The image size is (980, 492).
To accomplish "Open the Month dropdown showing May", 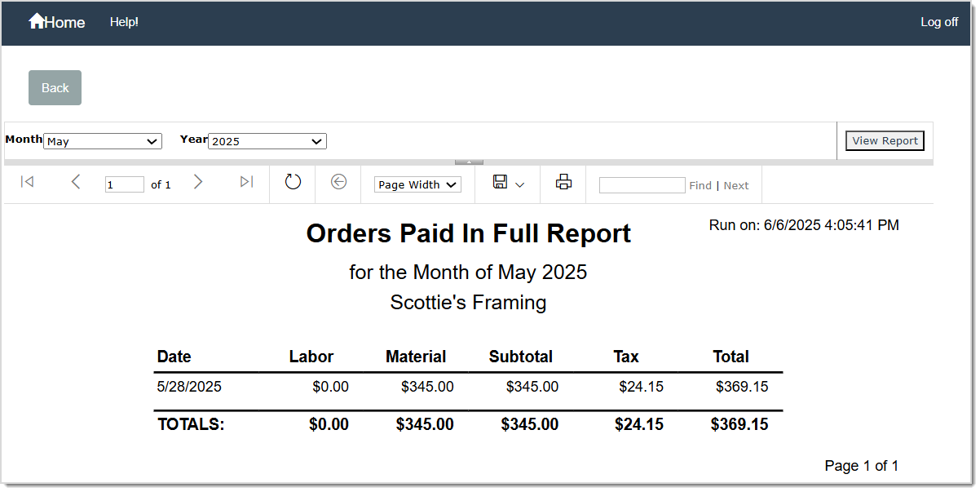I will tap(103, 141).
